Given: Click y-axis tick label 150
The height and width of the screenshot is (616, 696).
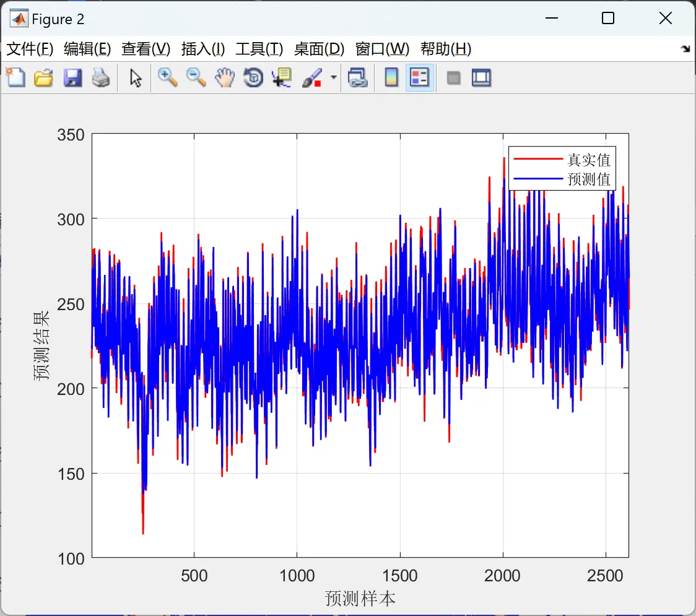Looking at the screenshot, I should 71,474.
